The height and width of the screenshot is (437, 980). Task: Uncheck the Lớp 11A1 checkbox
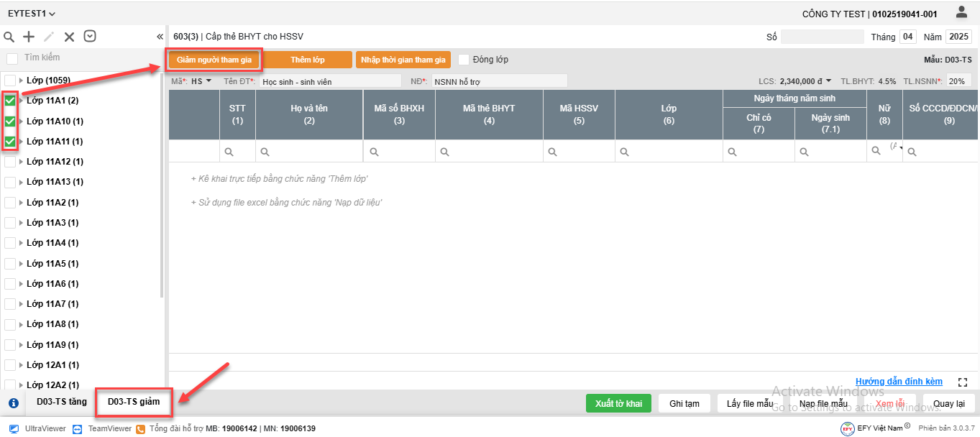[x=10, y=101]
